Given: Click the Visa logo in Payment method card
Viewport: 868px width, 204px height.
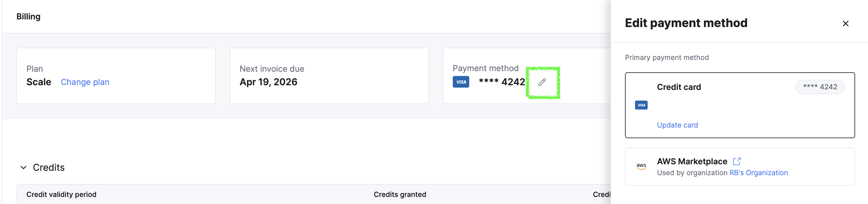Looking at the screenshot, I should point(461,82).
